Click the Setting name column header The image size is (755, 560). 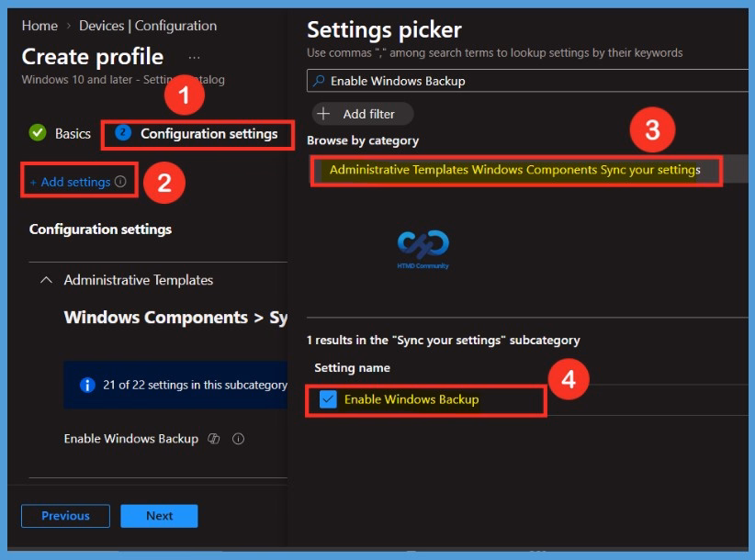tap(352, 368)
